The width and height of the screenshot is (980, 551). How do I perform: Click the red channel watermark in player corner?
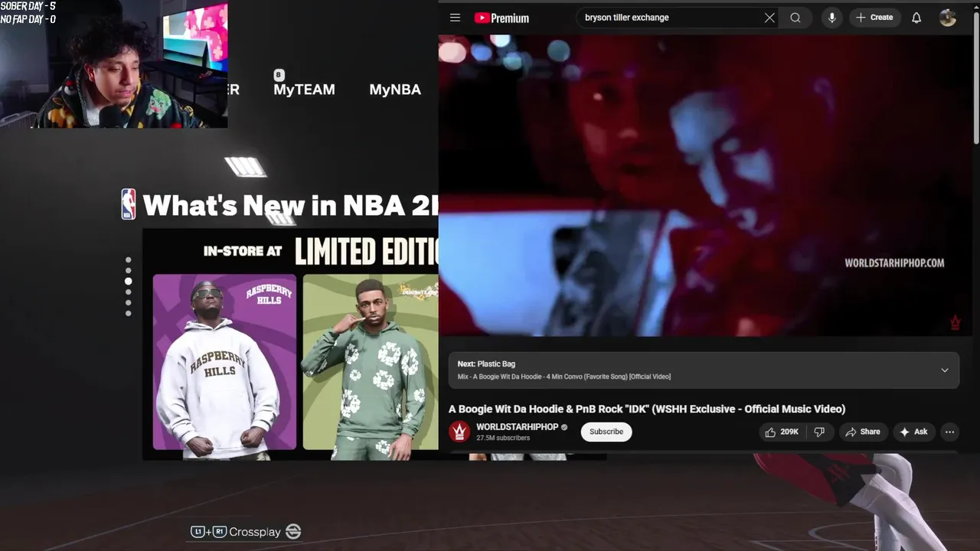(x=955, y=323)
